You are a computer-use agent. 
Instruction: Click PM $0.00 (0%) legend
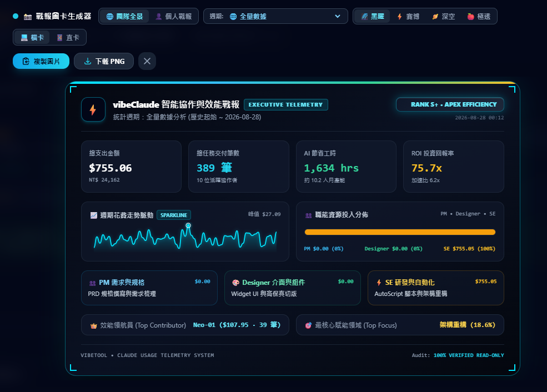(323, 249)
